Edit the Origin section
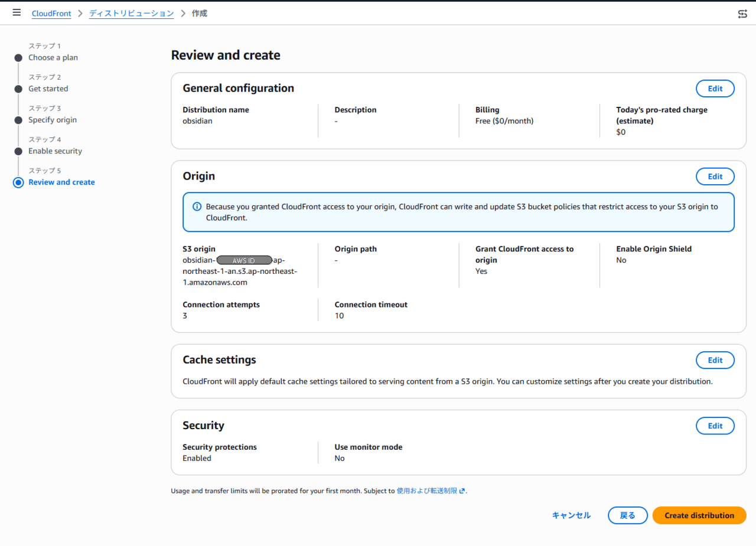This screenshot has height=546, width=756. [x=715, y=176]
